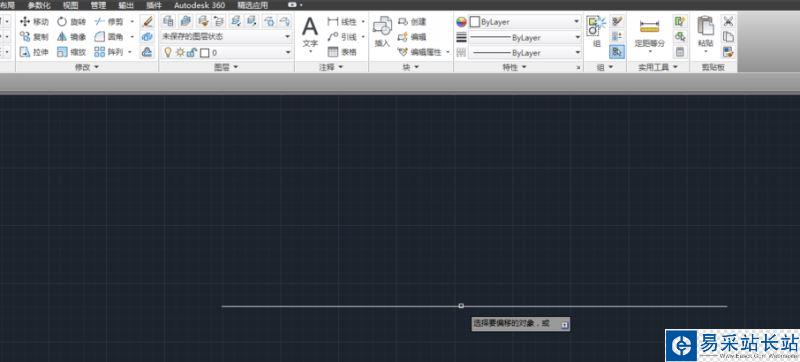
Task: Open Layer Properties manager icon
Action: click(168, 21)
